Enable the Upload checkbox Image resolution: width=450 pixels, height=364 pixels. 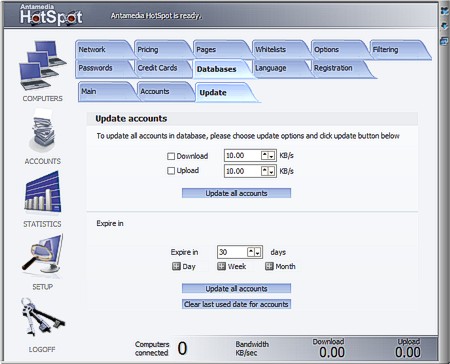click(171, 171)
